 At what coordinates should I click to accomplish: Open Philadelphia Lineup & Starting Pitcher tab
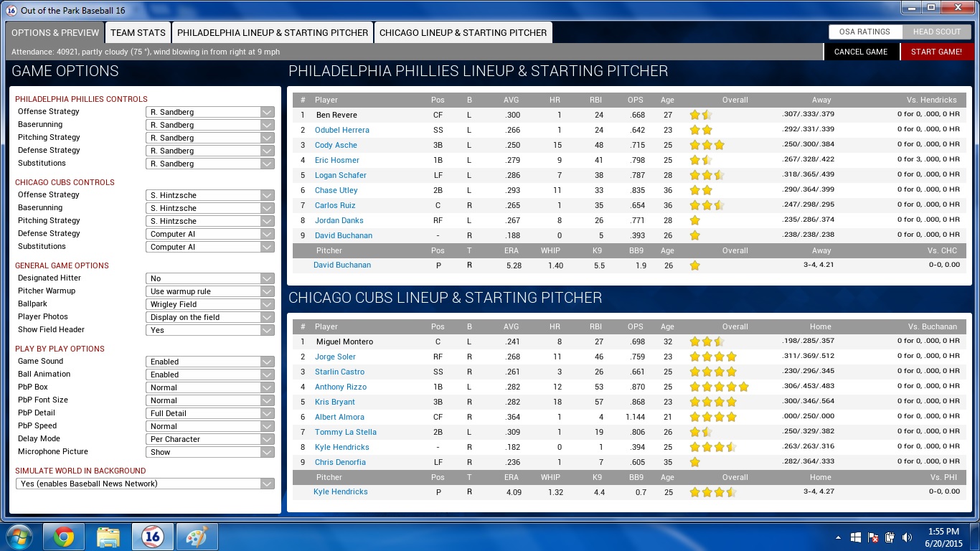pyautogui.click(x=273, y=32)
